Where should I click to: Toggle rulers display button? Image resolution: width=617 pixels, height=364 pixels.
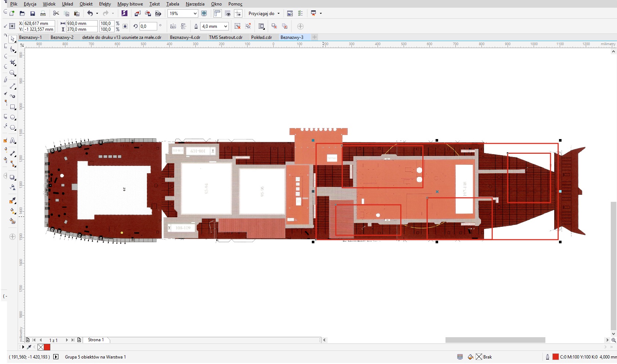click(x=217, y=14)
